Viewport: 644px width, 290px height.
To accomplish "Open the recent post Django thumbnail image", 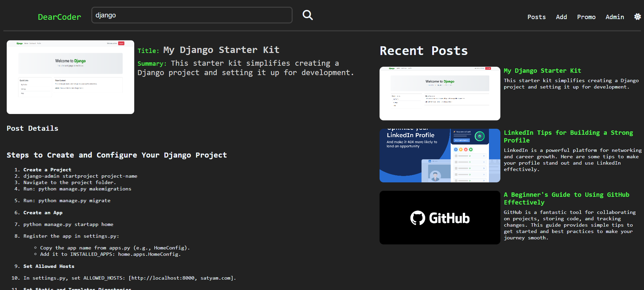I will (440, 94).
